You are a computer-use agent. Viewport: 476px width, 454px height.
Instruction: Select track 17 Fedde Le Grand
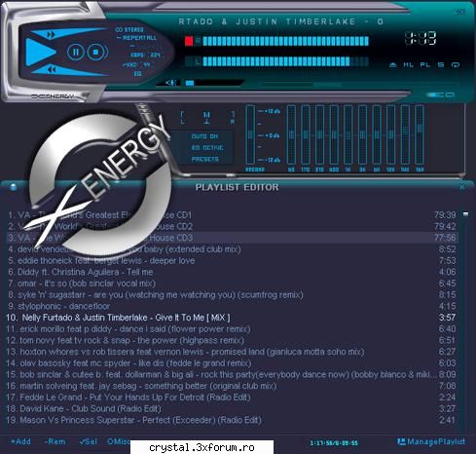[x=232, y=397]
